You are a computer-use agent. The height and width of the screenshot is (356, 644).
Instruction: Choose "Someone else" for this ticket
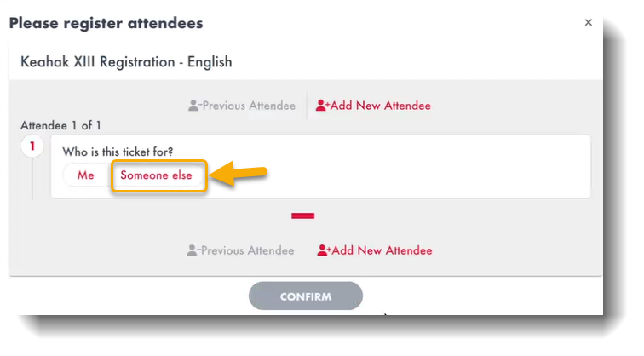coord(156,175)
